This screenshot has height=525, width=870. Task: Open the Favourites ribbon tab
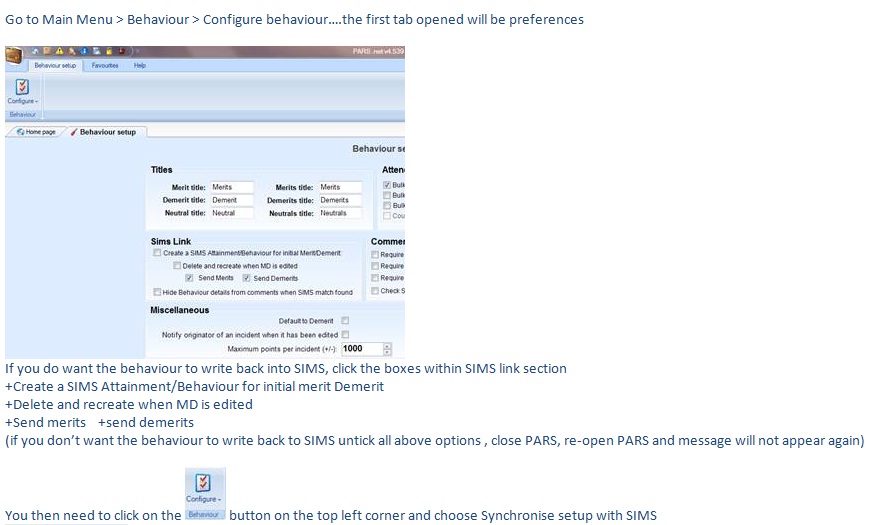[x=105, y=65]
